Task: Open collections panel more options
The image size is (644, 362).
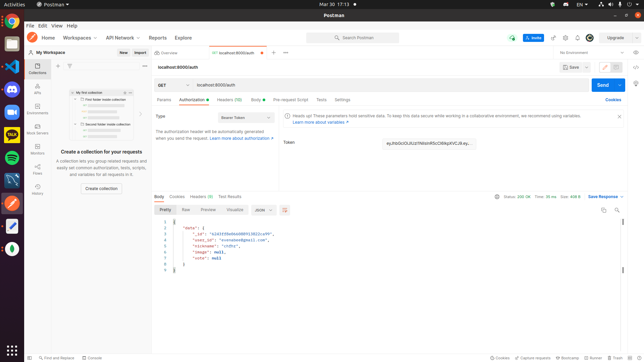Action: tap(145, 66)
